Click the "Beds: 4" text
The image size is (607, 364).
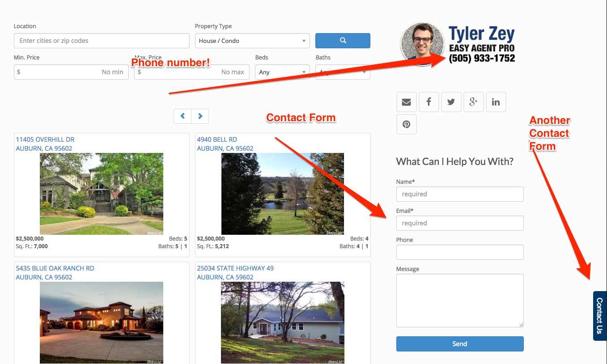359,239
